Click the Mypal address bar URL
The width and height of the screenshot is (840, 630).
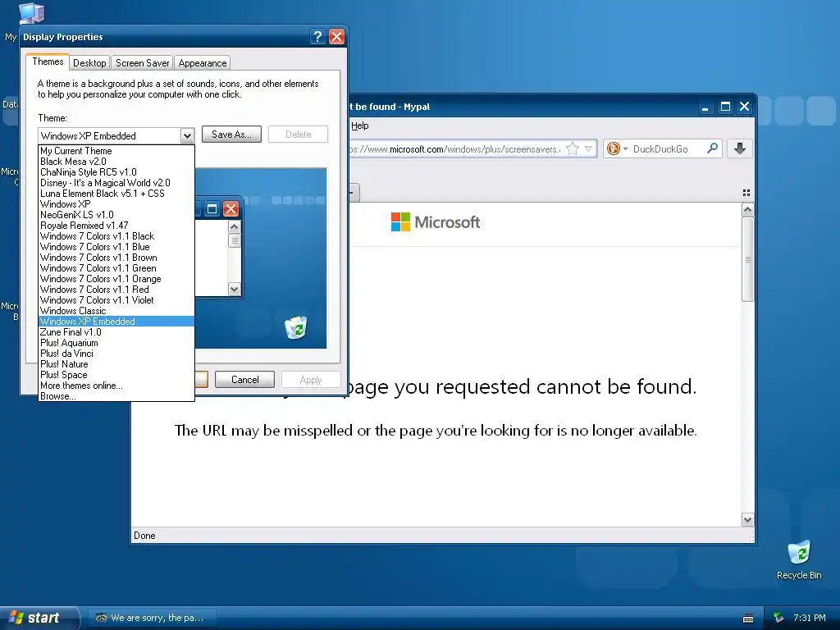[x=454, y=149]
